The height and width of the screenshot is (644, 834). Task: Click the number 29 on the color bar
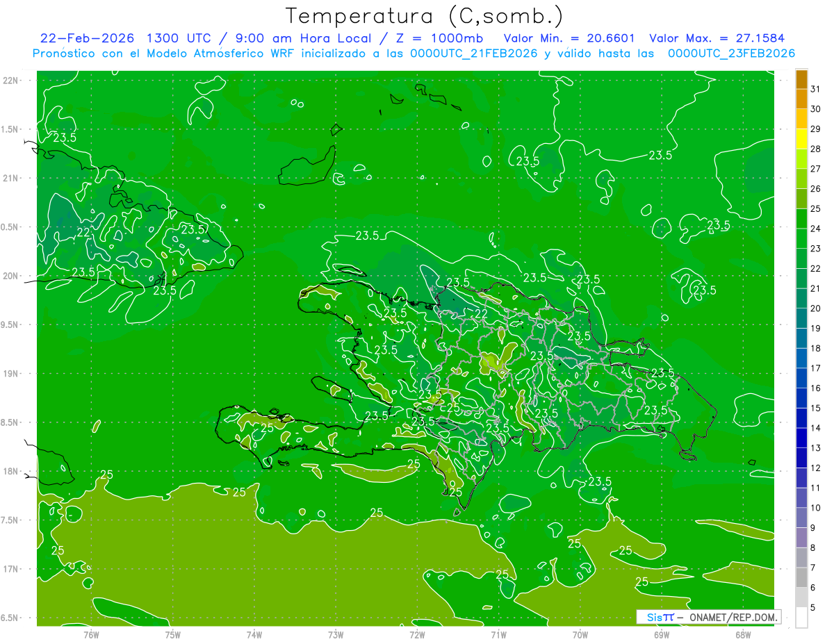click(x=816, y=129)
